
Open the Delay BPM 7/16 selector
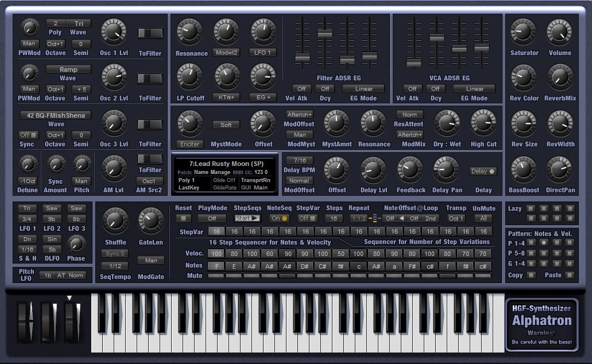click(299, 160)
